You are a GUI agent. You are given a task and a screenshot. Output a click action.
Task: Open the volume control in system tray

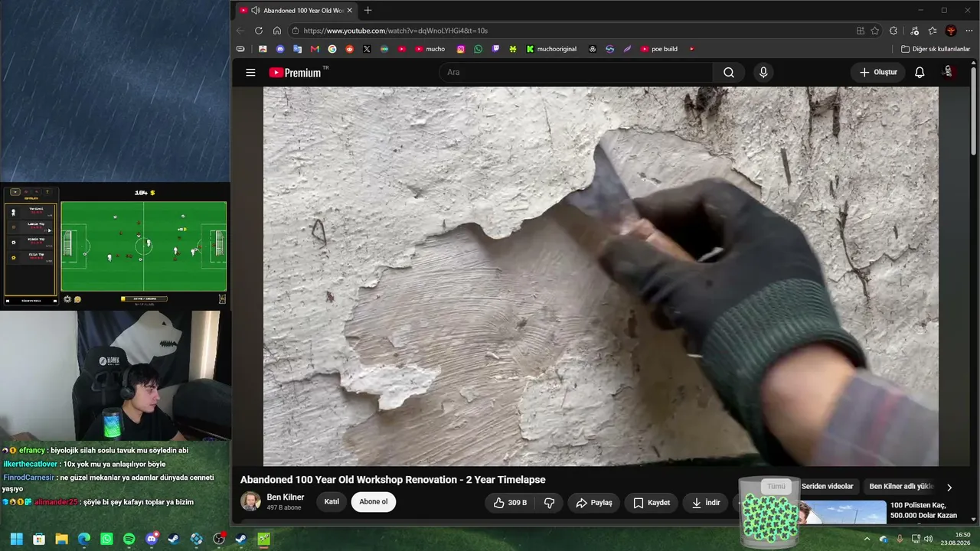tap(929, 539)
